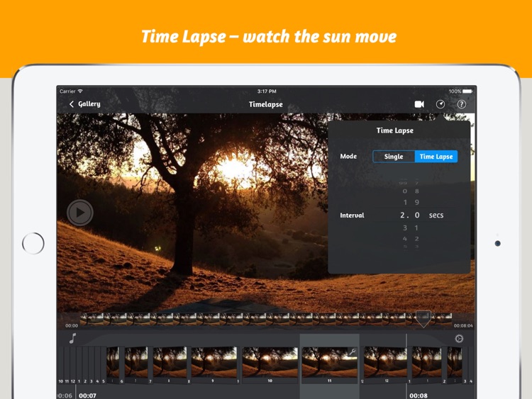Pick 3 in the interval seconds wheel

click(405, 227)
